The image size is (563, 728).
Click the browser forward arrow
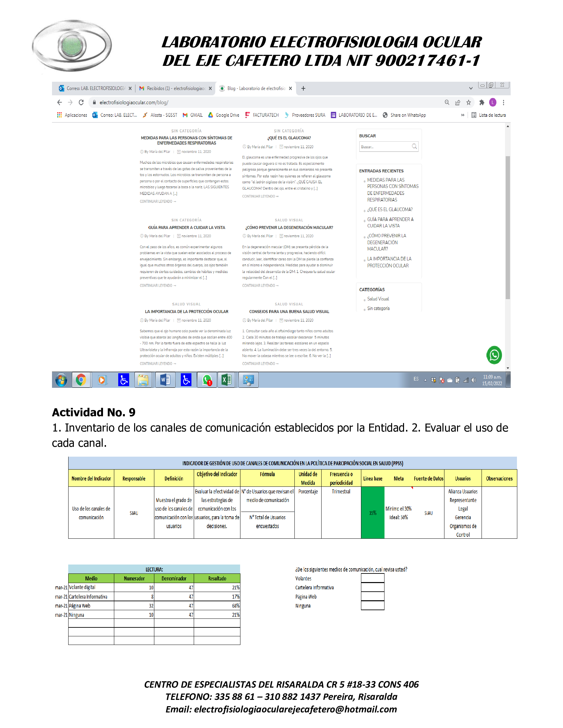[70, 102]
